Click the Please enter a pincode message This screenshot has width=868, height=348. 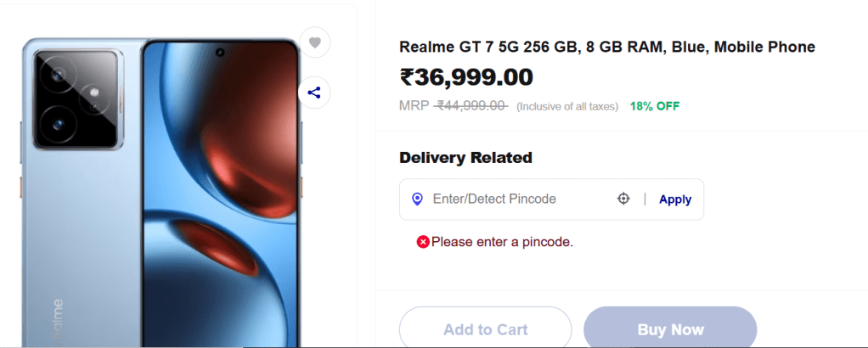point(502,242)
